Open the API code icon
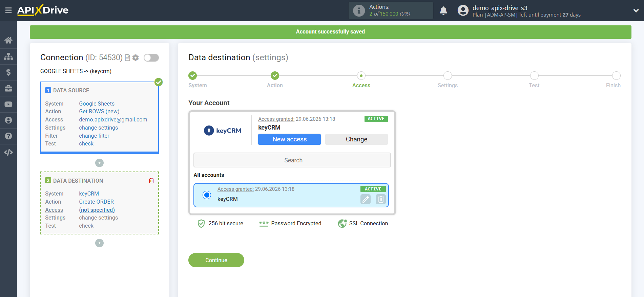 click(x=8, y=152)
